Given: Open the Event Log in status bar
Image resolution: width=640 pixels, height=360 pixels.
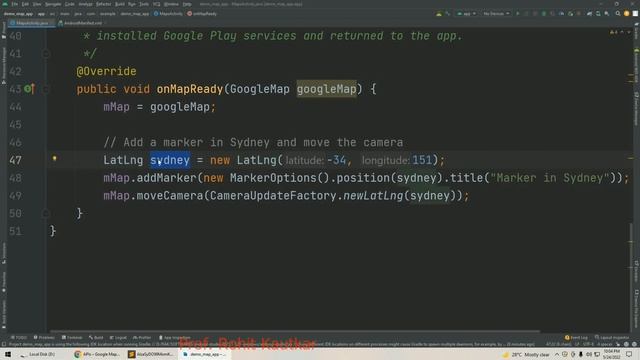Looking at the screenshot, I should pyautogui.click(x=576, y=338).
